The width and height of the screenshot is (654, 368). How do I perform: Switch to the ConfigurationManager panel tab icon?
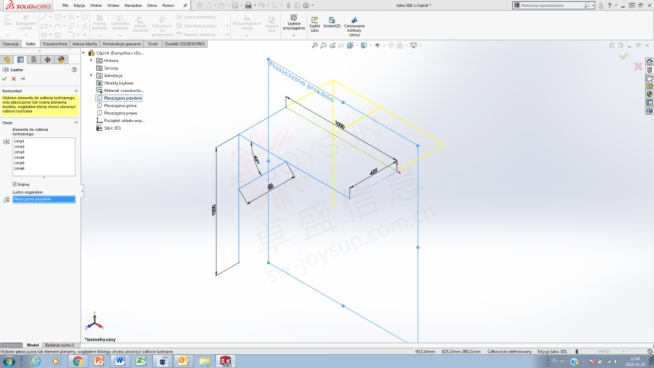34,60
